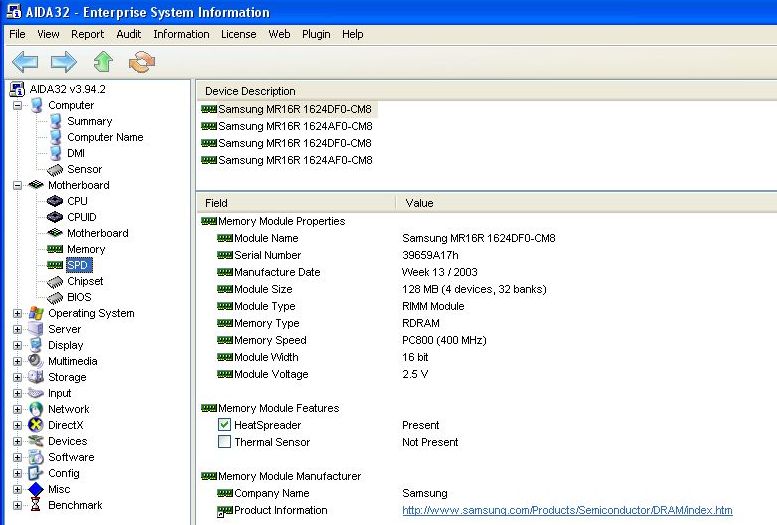Click the Network globe icon
The width and height of the screenshot is (777, 525).
pos(36,409)
